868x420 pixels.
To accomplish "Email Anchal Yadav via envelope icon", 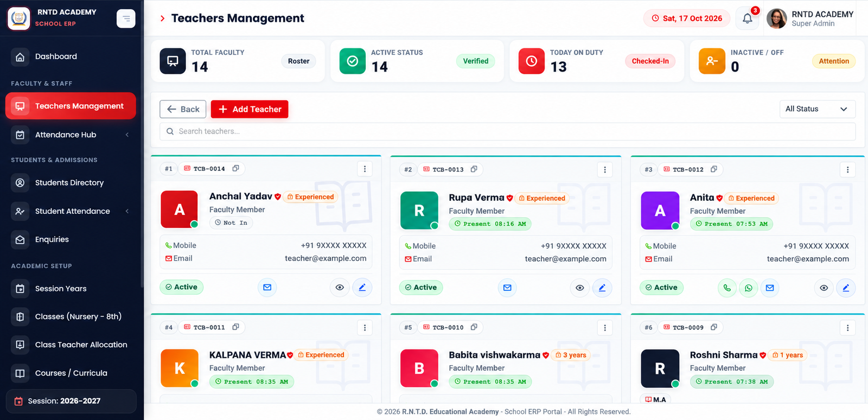I will tap(267, 287).
